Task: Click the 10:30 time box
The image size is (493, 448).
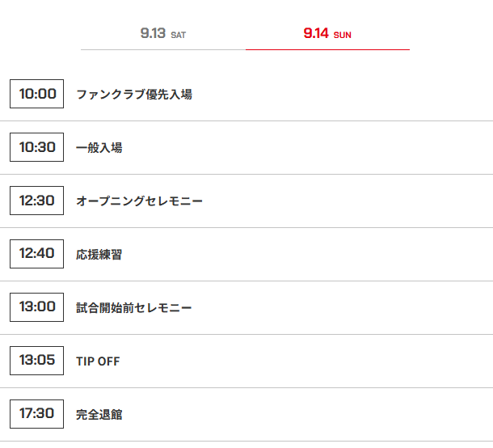Action: tap(37, 147)
